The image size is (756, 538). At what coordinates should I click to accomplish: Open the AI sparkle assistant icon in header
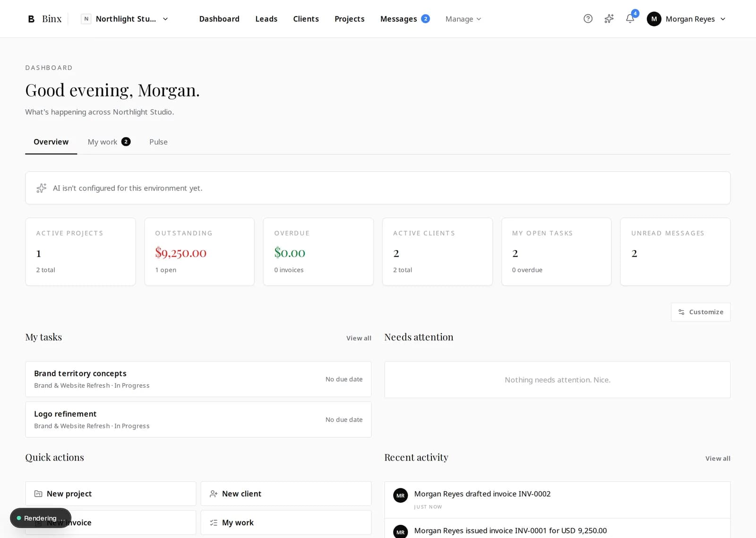(609, 19)
